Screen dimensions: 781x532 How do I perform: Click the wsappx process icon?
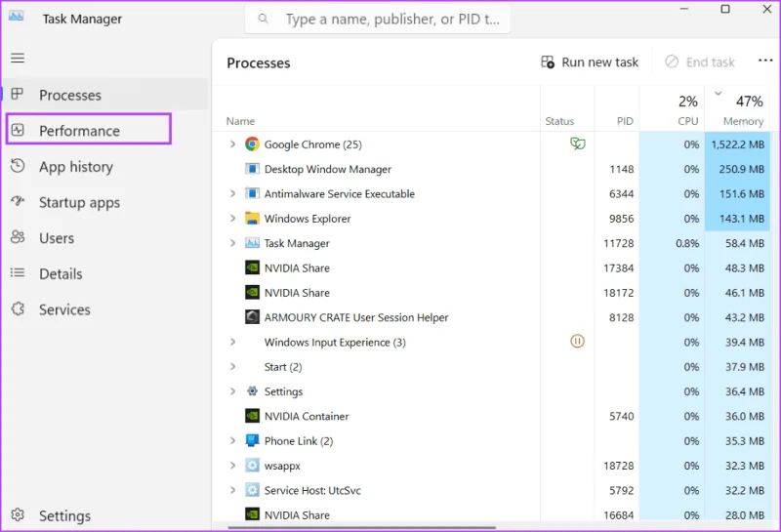[x=252, y=466]
